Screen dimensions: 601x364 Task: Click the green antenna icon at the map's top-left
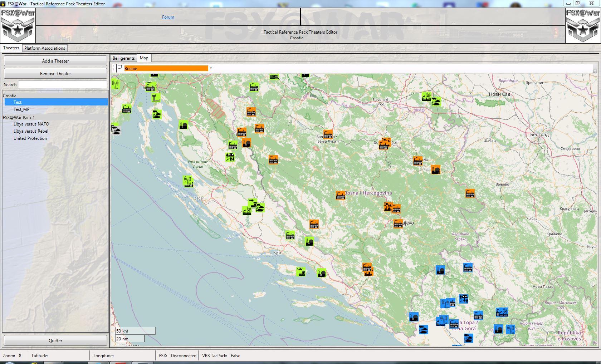point(115,84)
